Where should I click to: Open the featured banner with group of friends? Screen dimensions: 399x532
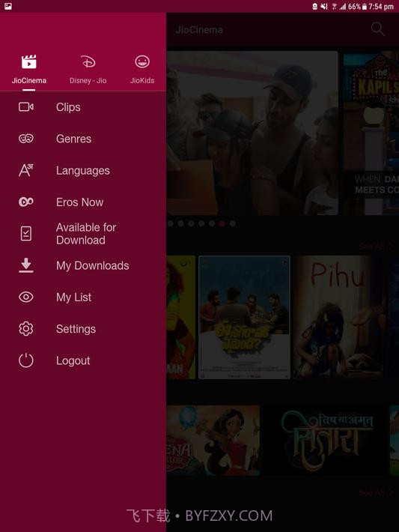tap(252, 133)
